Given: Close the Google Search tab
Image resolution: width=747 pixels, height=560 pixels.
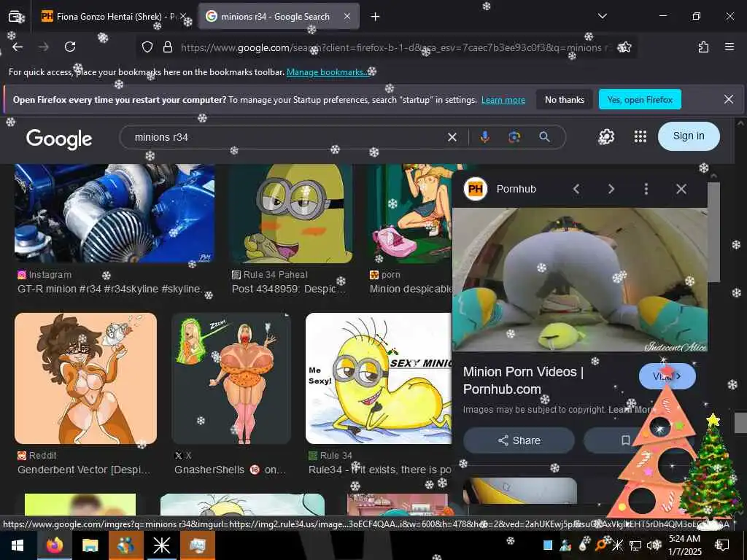Looking at the screenshot, I should click(347, 16).
